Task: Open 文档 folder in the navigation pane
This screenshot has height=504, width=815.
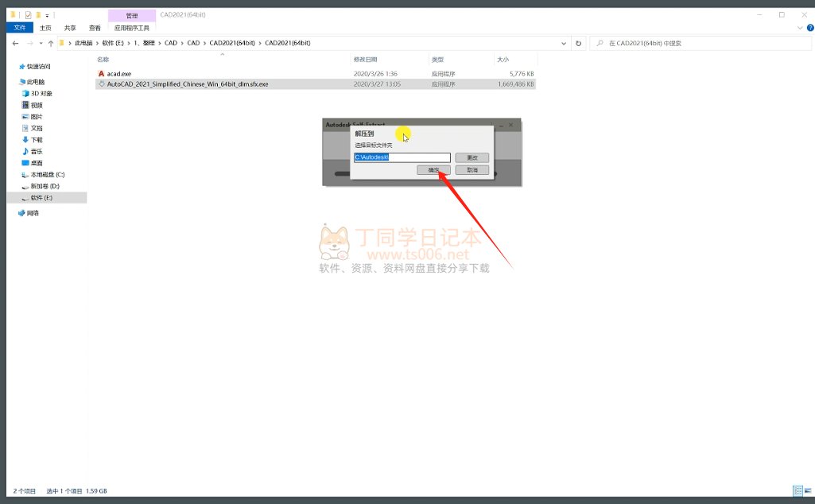Action: click(37, 128)
